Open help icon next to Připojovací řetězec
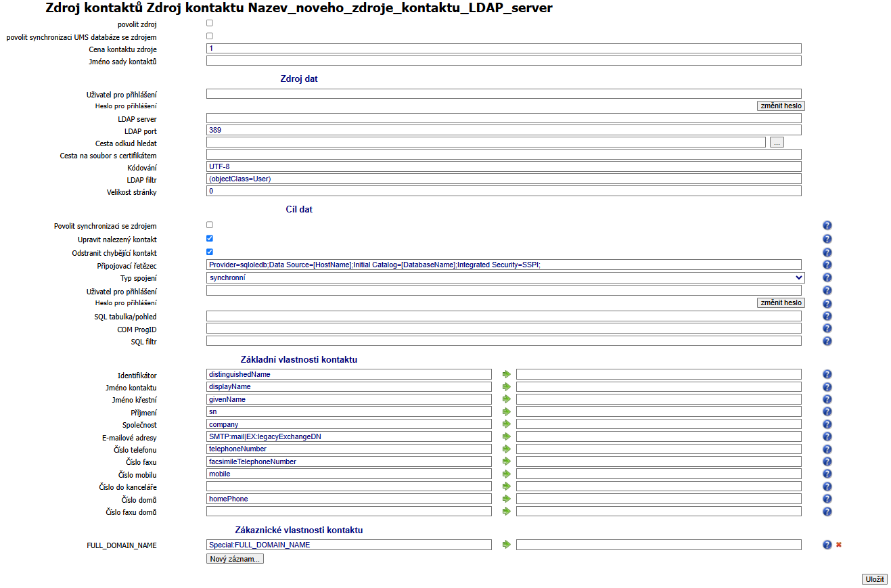The image size is (891, 588). (x=827, y=264)
